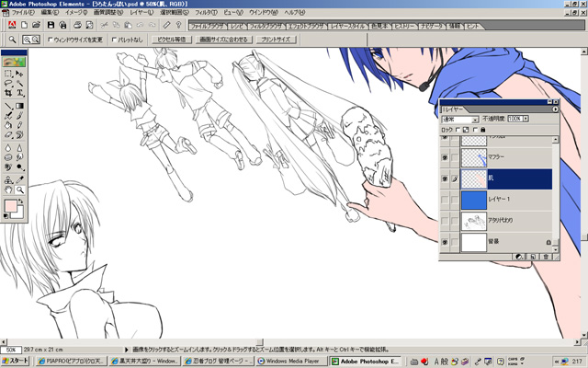Select the Zoom tool in the toolbox

(19, 190)
